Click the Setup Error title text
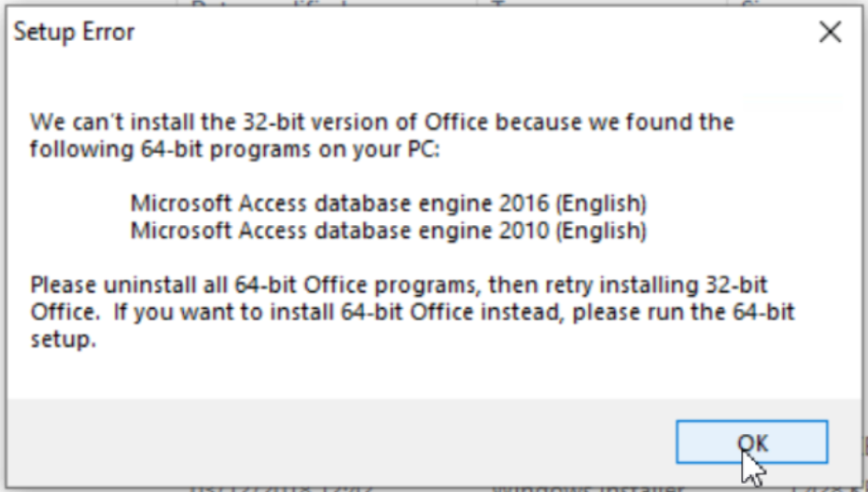This screenshot has width=868, height=492. (74, 32)
